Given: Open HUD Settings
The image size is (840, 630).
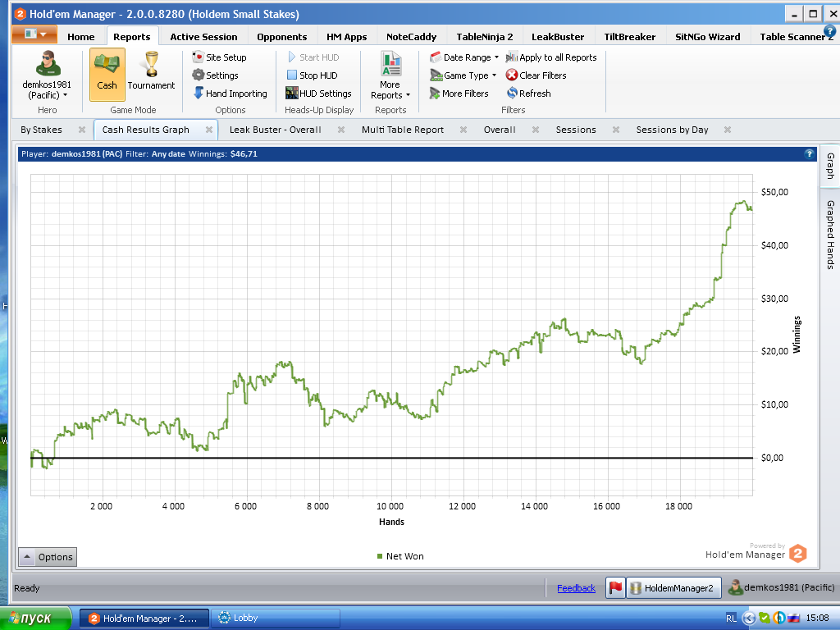Looking at the screenshot, I should [x=318, y=94].
